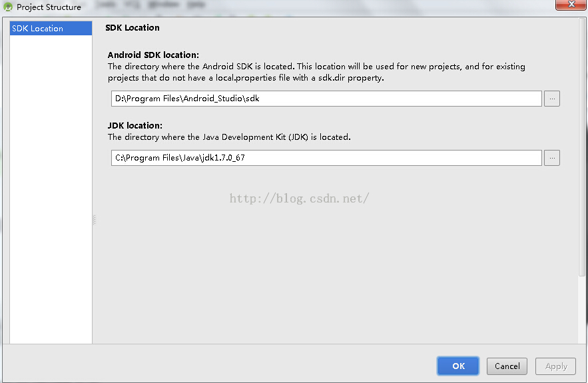The width and height of the screenshot is (588, 383).
Task: Click the Apply button
Action: tap(556, 366)
